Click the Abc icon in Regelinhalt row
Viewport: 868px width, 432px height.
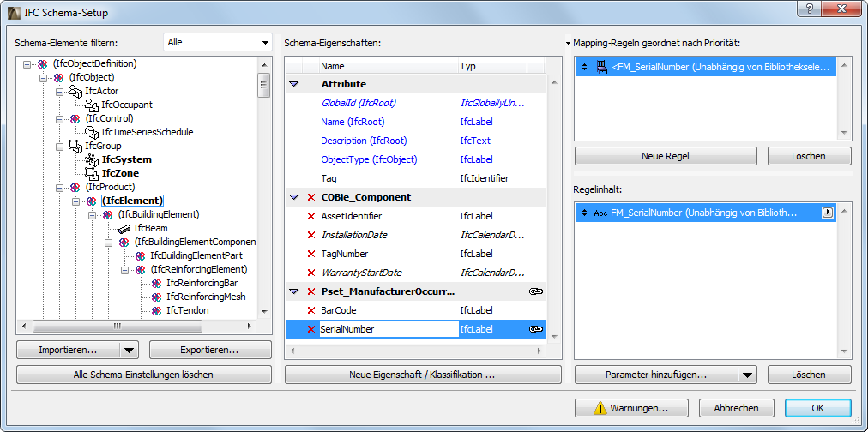[x=600, y=213]
